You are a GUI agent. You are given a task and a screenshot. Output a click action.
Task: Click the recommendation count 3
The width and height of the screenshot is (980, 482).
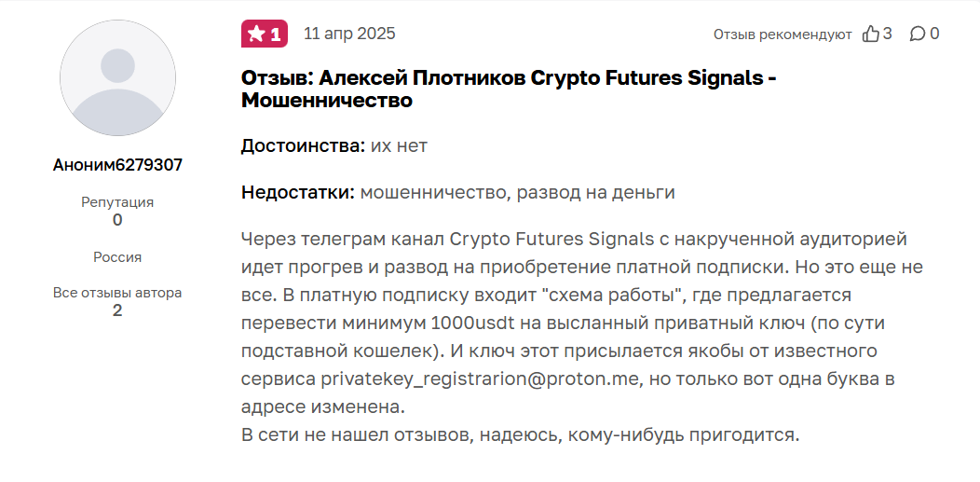click(888, 34)
